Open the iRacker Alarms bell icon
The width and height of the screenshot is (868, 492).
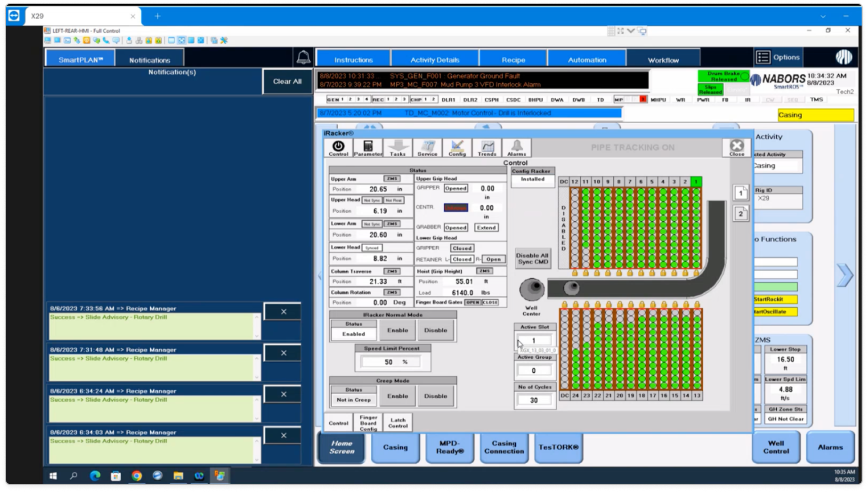point(516,147)
